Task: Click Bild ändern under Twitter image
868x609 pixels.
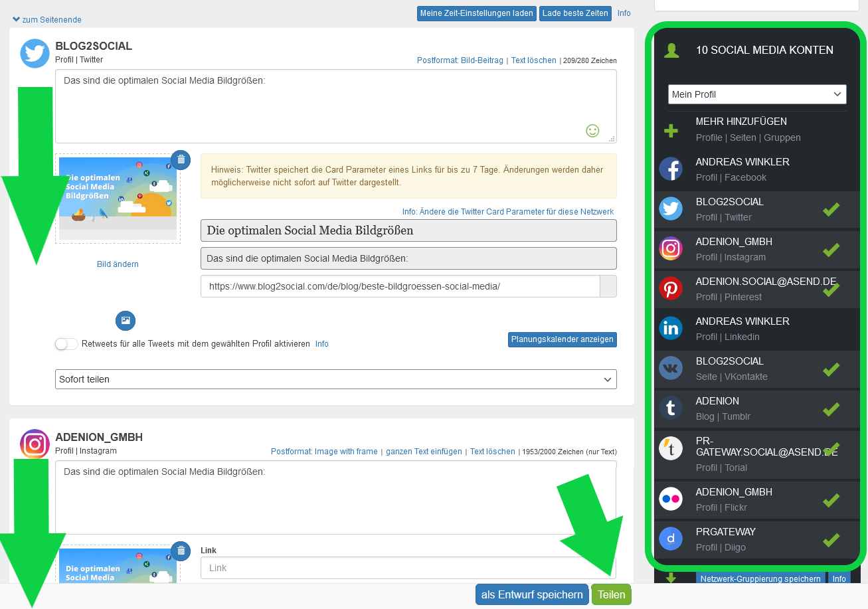Action: [118, 264]
